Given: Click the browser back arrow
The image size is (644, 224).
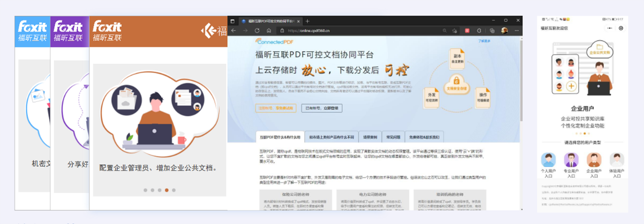Looking at the screenshot, I should 234,30.
